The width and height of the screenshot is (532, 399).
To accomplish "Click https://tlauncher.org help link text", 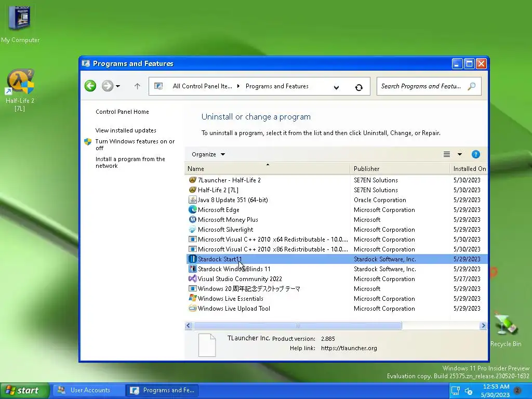I will pyautogui.click(x=349, y=348).
